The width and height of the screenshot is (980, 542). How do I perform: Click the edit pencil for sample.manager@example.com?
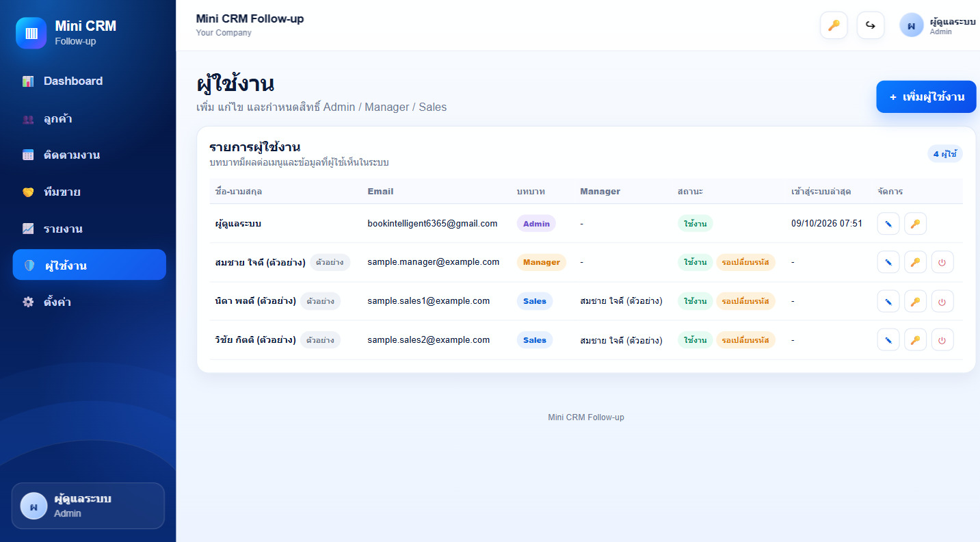pos(888,262)
